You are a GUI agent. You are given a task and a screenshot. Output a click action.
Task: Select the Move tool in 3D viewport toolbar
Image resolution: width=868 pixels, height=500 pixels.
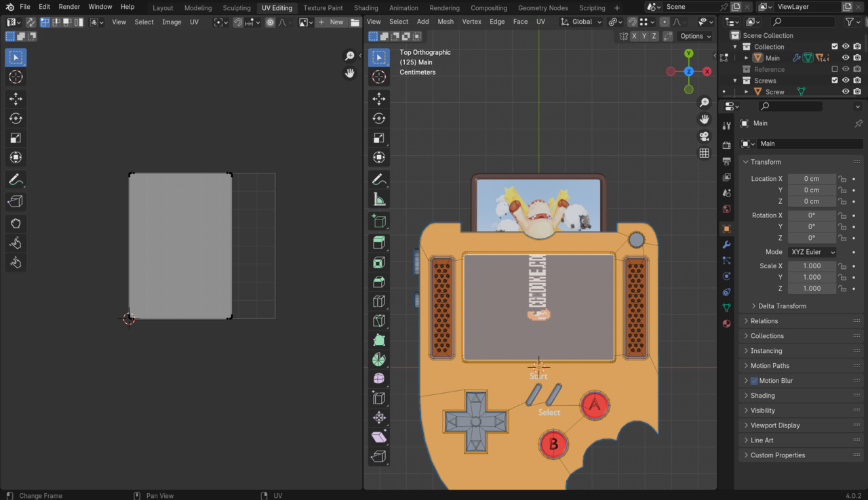pyautogui.click(x=379, y=99)
